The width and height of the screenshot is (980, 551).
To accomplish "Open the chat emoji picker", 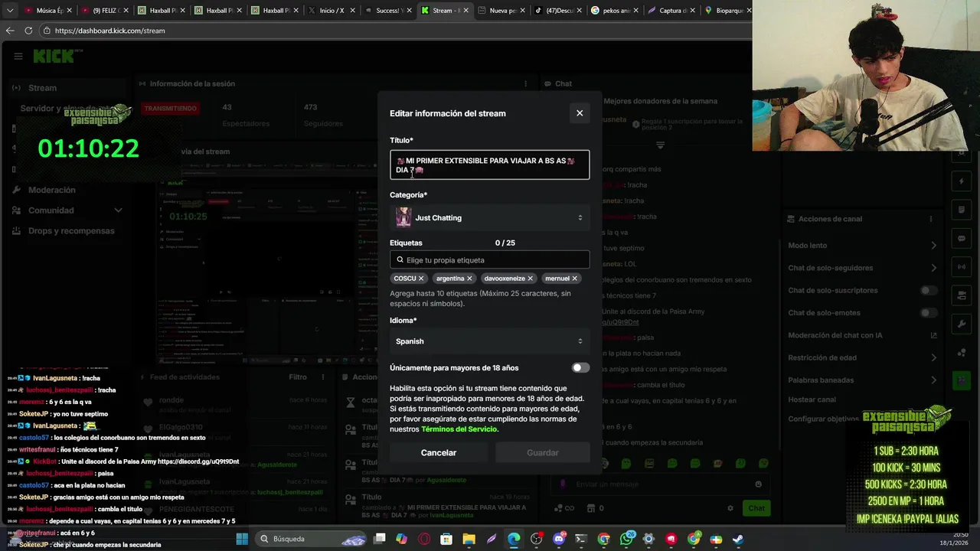I will (758, 484).
